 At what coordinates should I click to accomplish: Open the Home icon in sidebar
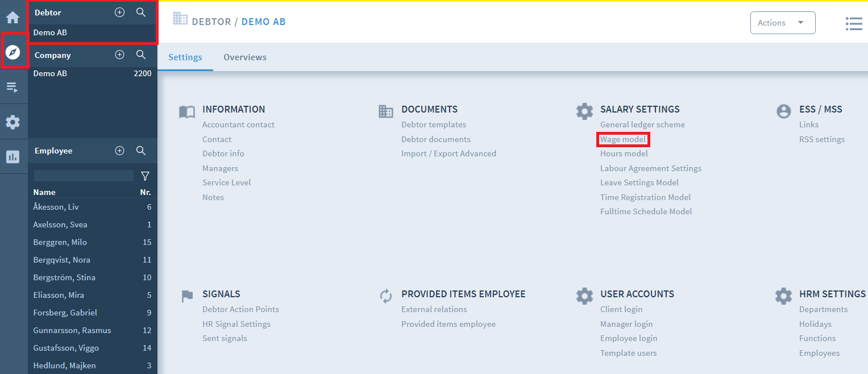click(x=13, y=17)
